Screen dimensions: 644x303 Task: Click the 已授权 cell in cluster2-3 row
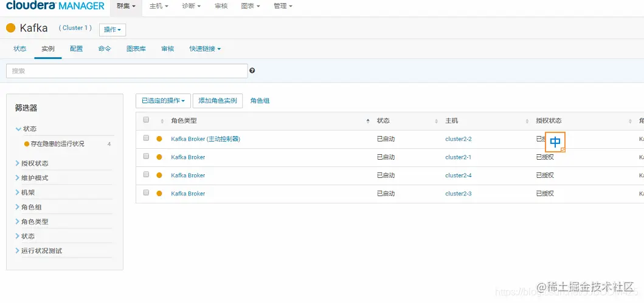point(545,193)
